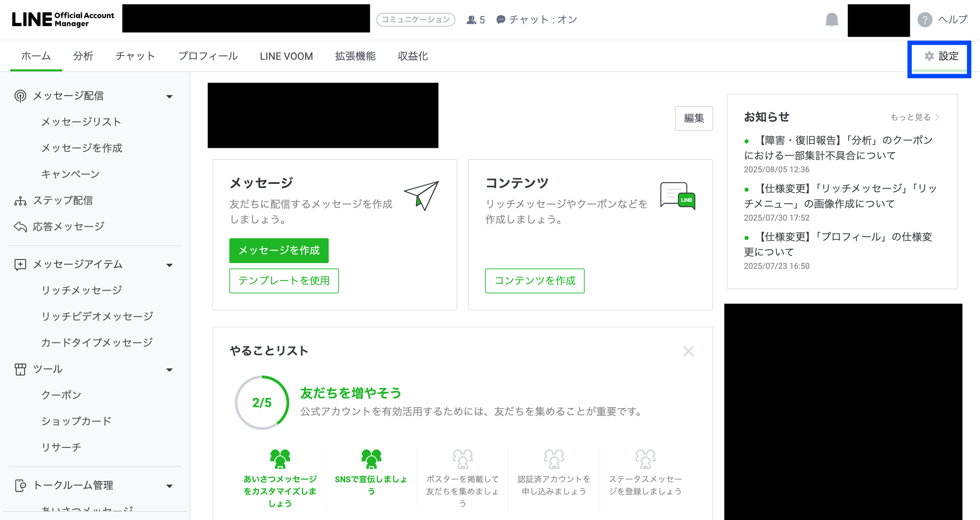Collapse the メッセージ配信 sidebar section
This screenshot has height=520, width=980.
169,97
